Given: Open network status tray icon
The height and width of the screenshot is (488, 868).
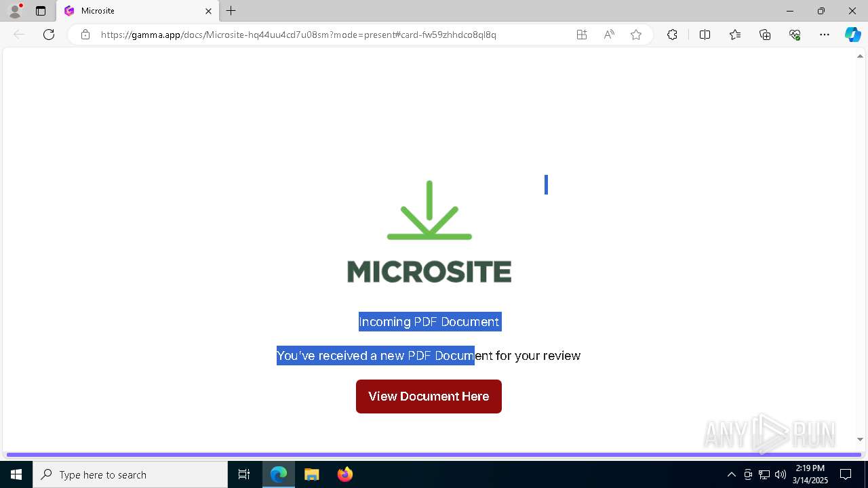Looking at the screenshot, I should click(764, 474).
